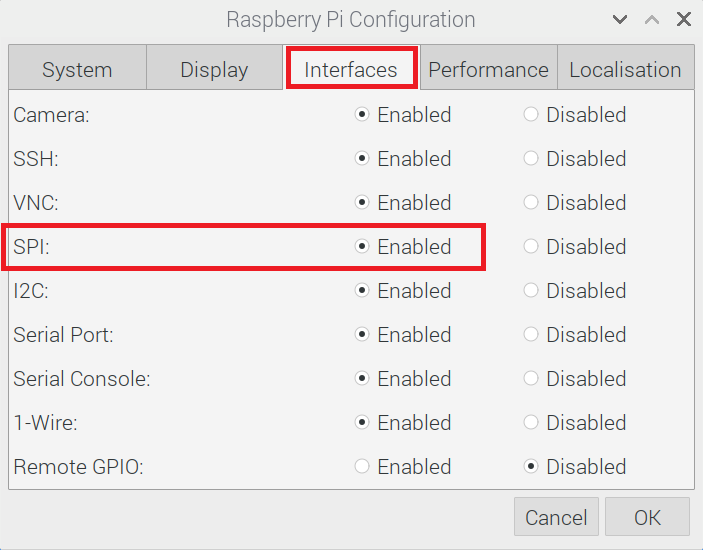
Task: Open the Performance tab
Action: coord(488,67)
